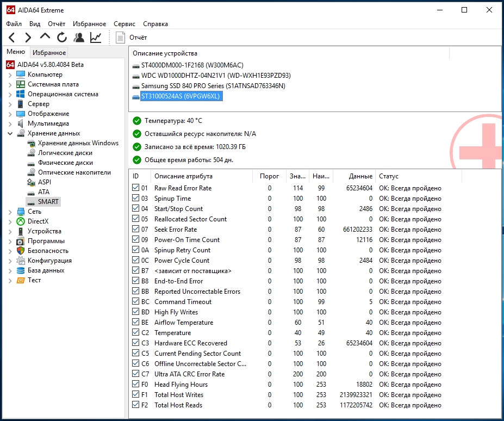Expand the Мультимедиа tree node
This screenshot has height=421, width=504.
10,124
